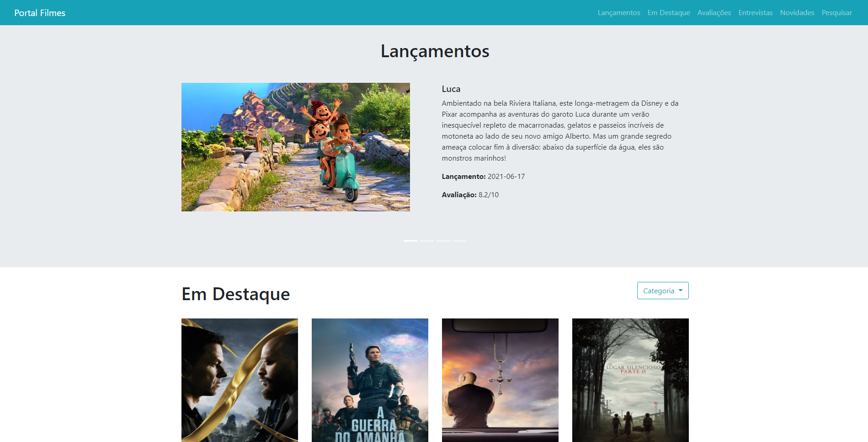Navigate to the Entrevistas section
This screenshot has width=868, height=442.
(755, 13)
